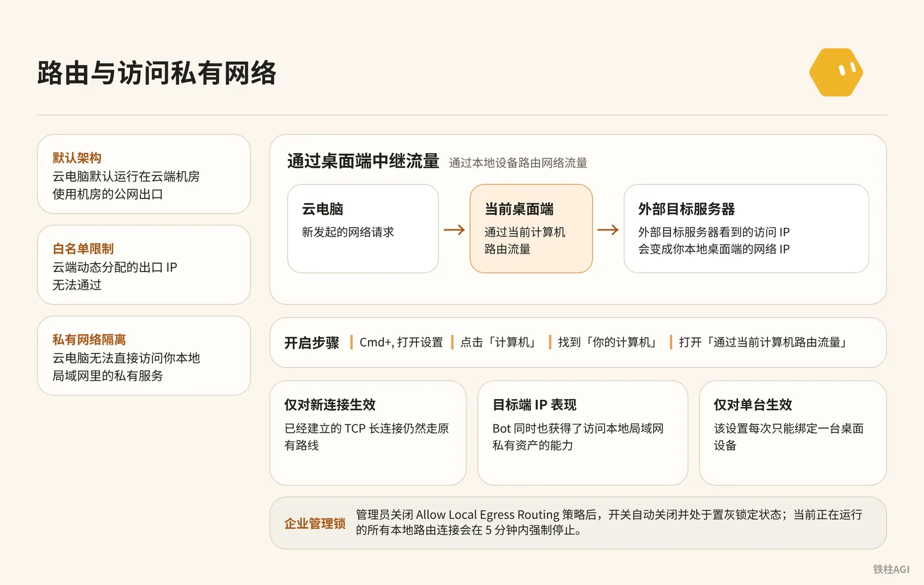Click the title 路由与访问私有网络
Image resolution: width=924 pixels, height=585 pixels.
tap(157, 73)
